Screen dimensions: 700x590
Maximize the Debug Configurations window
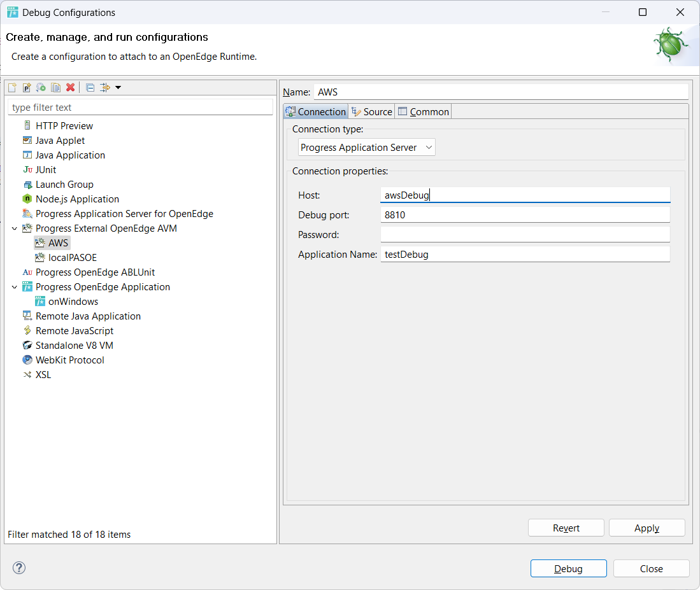point(643,12)
